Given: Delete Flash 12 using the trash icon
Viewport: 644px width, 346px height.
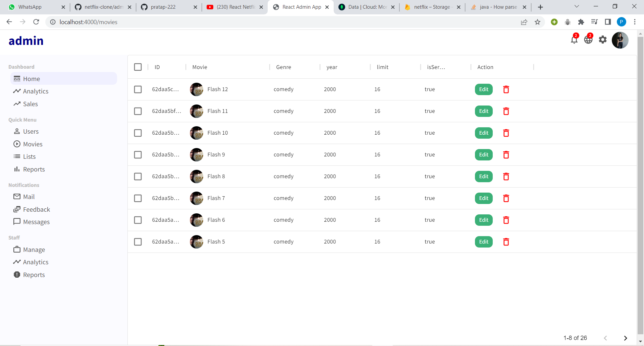Looking at the screenshot, I should [x=506, y=89].
